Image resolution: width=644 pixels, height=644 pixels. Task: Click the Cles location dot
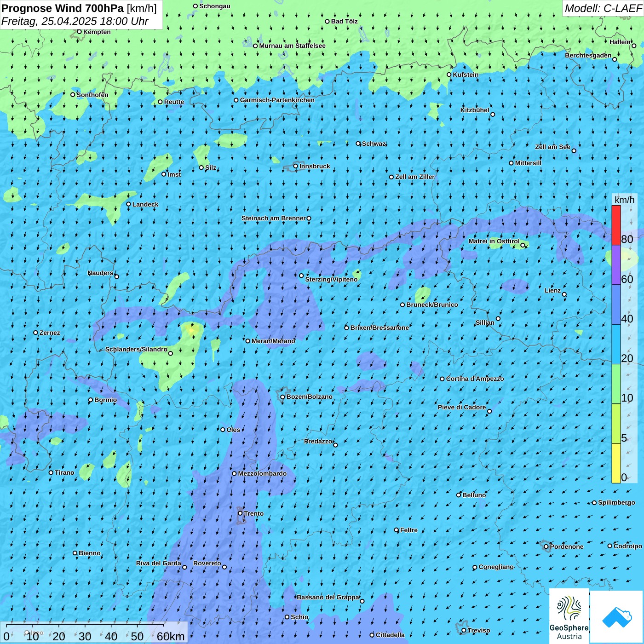223,430
